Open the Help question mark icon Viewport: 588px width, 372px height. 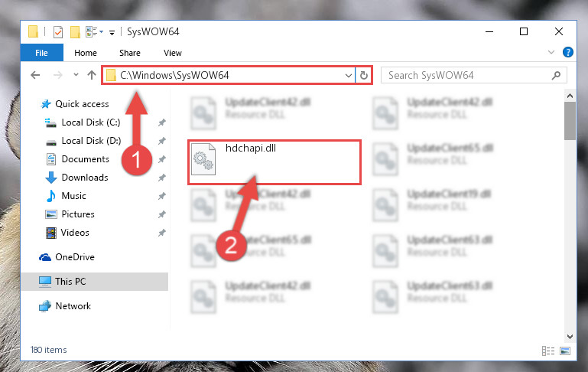point(568,52)
